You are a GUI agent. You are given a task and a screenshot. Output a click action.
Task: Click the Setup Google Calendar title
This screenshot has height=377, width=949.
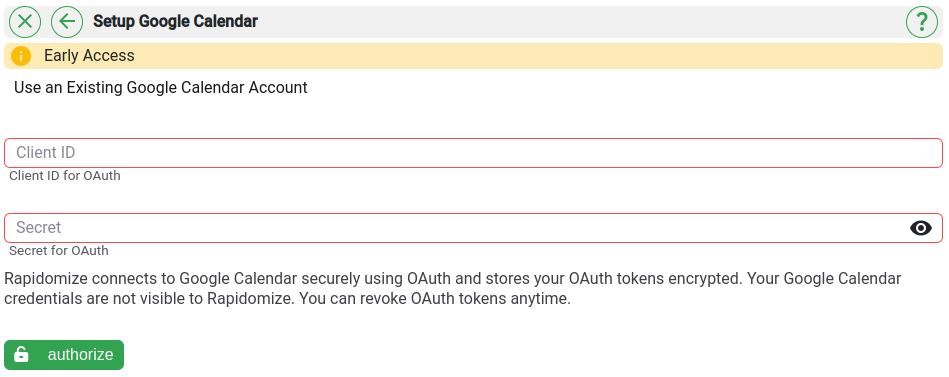176,22
